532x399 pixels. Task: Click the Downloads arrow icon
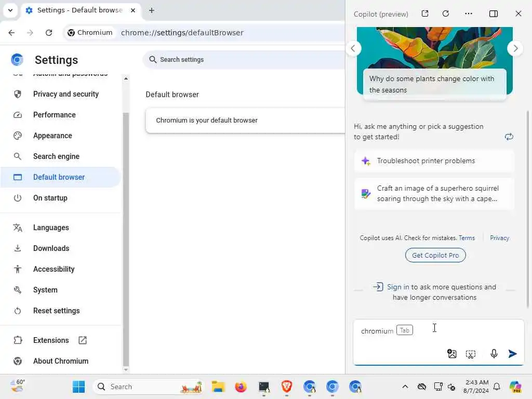(x=18, y=248)
